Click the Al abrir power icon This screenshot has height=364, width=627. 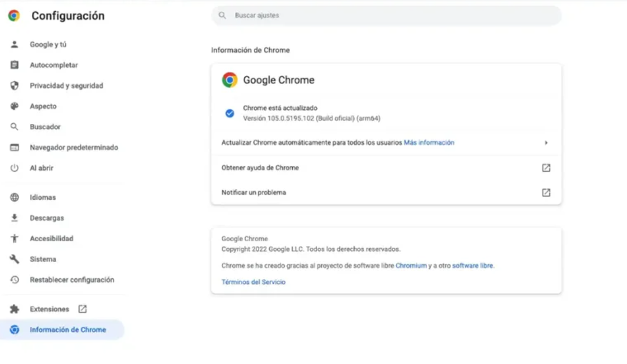point(15,168)
